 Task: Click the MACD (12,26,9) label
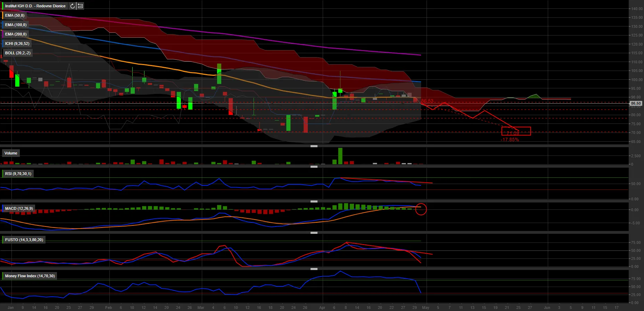click(19, 208)
